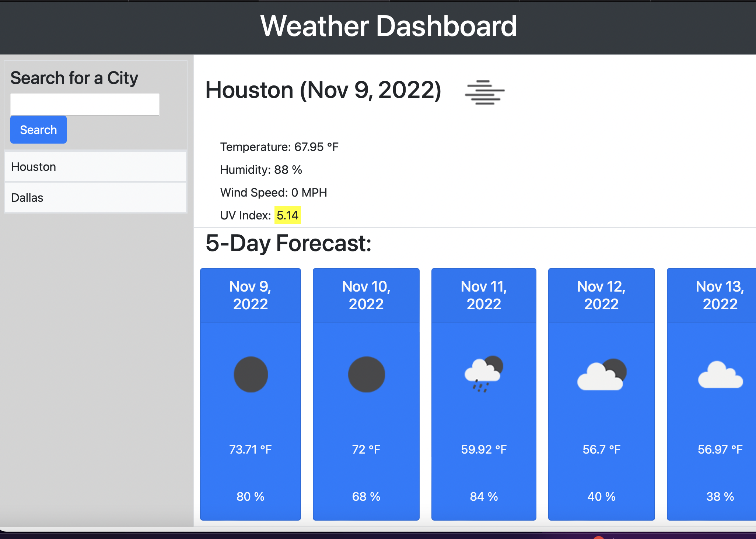756x539 pixels.
Task: Click the rain cloud icon on Nov 11 card
Action: tap(483, 374)
